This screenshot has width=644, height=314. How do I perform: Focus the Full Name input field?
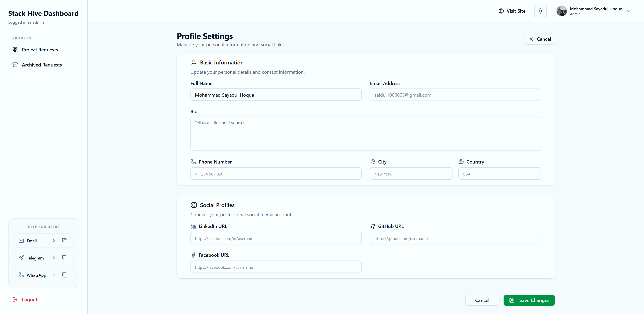coord(276,95)
